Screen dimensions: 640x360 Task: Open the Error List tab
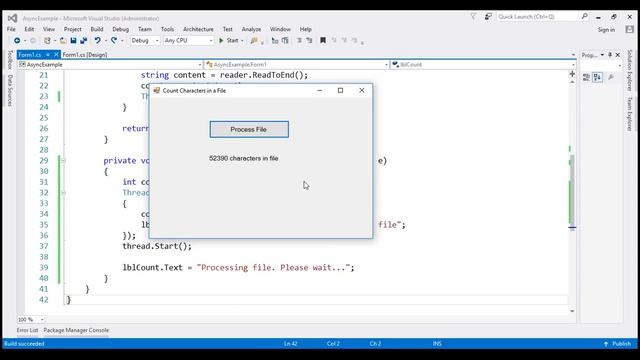tap(27, 330)
